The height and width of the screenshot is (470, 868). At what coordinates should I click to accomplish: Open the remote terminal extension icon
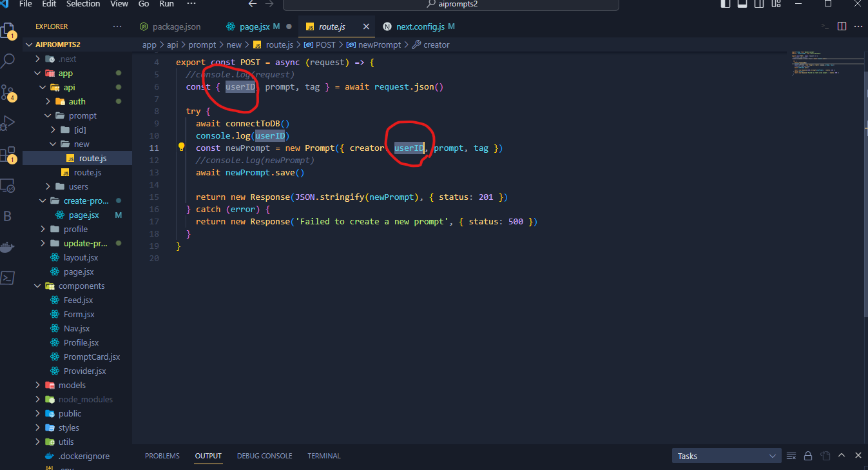tap(9, 277)
